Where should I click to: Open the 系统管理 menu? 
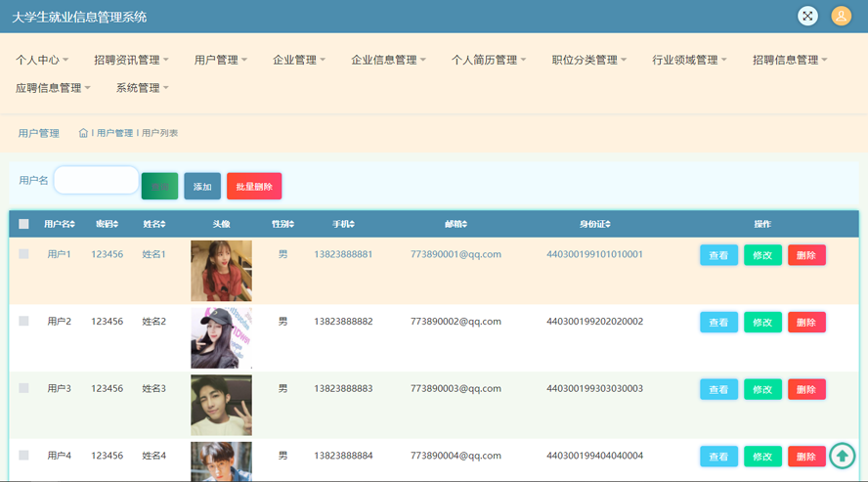point(143,88)
